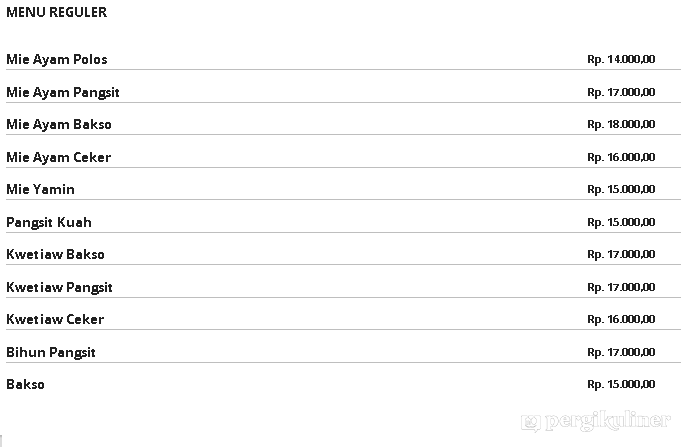Click the Rp. 14.000,00 price of Mie Ayam Polos
Viewport: 681px width, 447px height.
tap(621, 60)
